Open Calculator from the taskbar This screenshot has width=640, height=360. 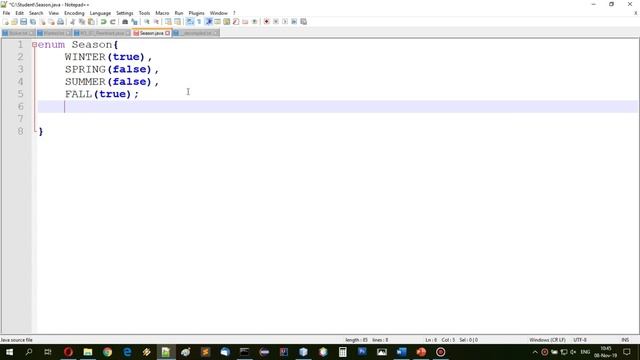[x=342, y=352]
